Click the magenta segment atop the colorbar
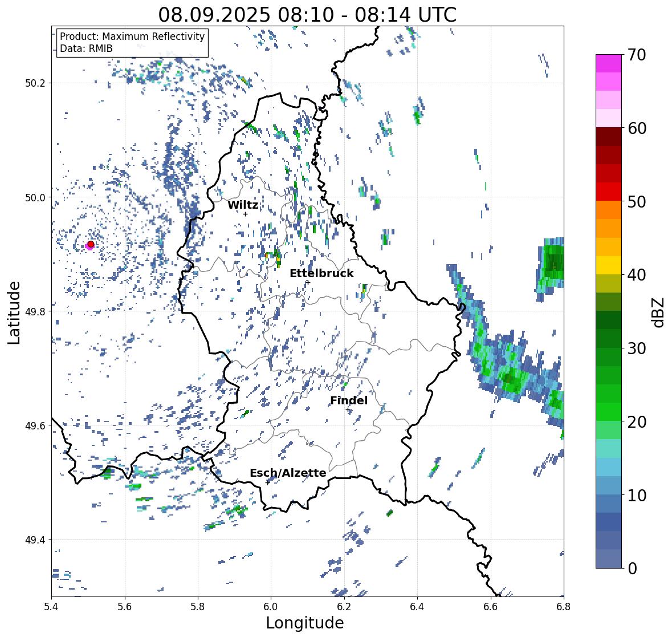The width and height of the screenshot is (672, 637). [609, 63]
